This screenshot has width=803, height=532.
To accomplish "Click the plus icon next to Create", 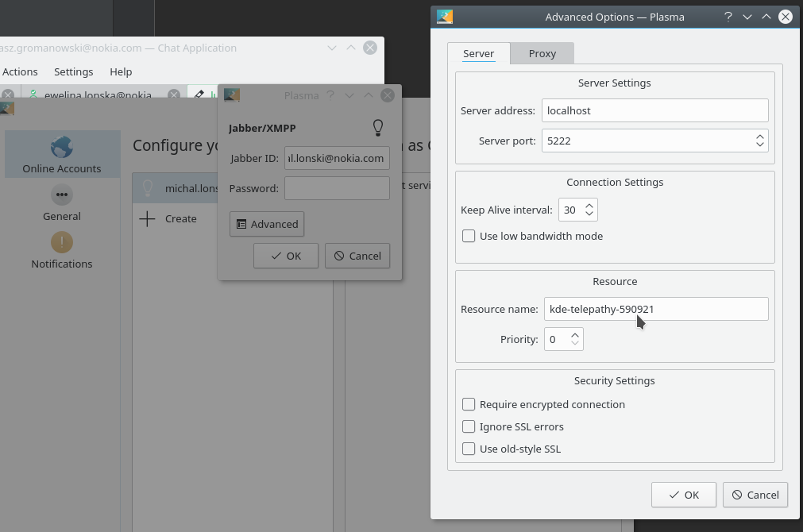I will click(147, 218).
